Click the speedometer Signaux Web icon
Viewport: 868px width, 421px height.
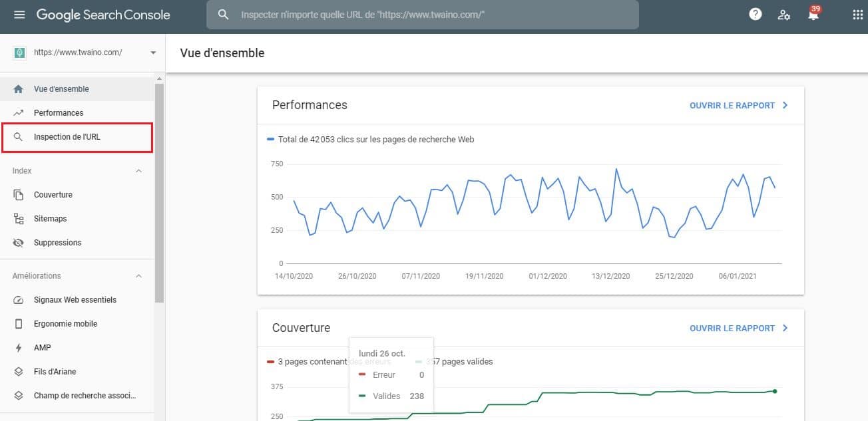pos(19,300)
